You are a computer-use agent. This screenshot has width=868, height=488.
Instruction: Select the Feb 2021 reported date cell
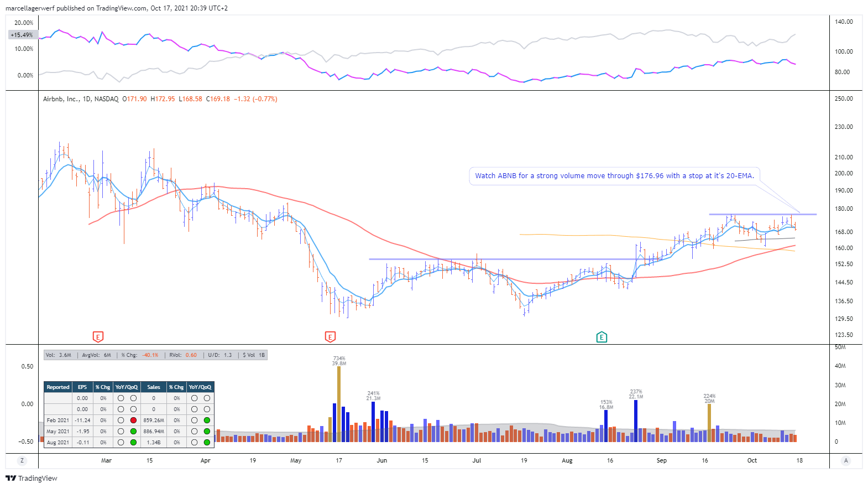[x=58, y=420]
